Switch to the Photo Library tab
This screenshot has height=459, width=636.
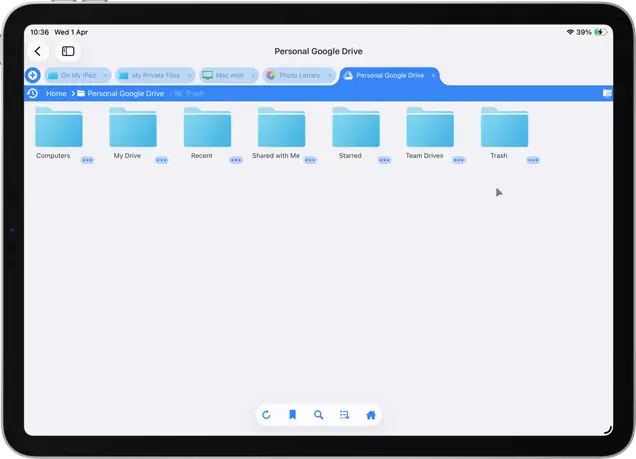pyautogui.click(x=299, y=75)
